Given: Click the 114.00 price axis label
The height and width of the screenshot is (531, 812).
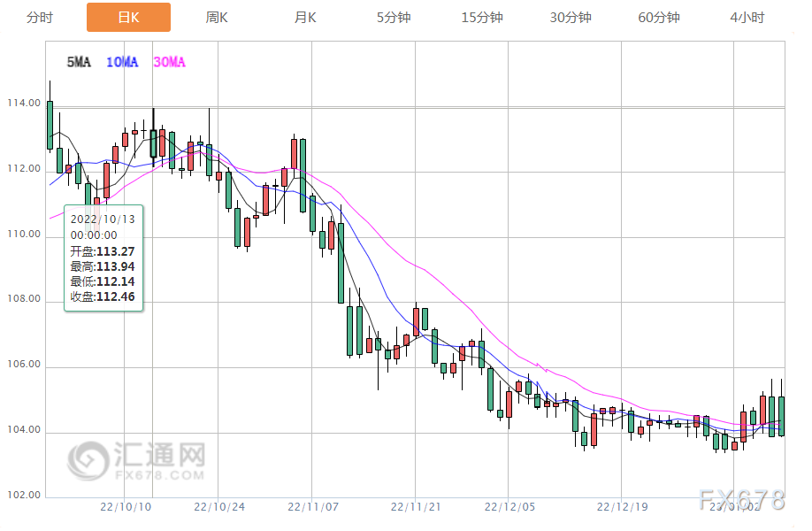Looking at the screenshot, I should click(24, 103).
